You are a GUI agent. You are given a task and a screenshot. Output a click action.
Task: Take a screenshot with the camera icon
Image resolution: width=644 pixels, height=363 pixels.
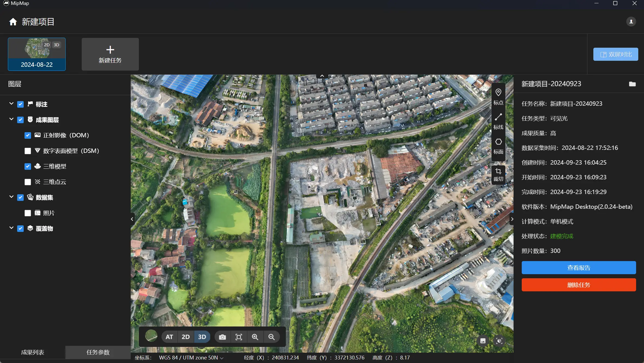pyautogui.click(x=222, y=337)
